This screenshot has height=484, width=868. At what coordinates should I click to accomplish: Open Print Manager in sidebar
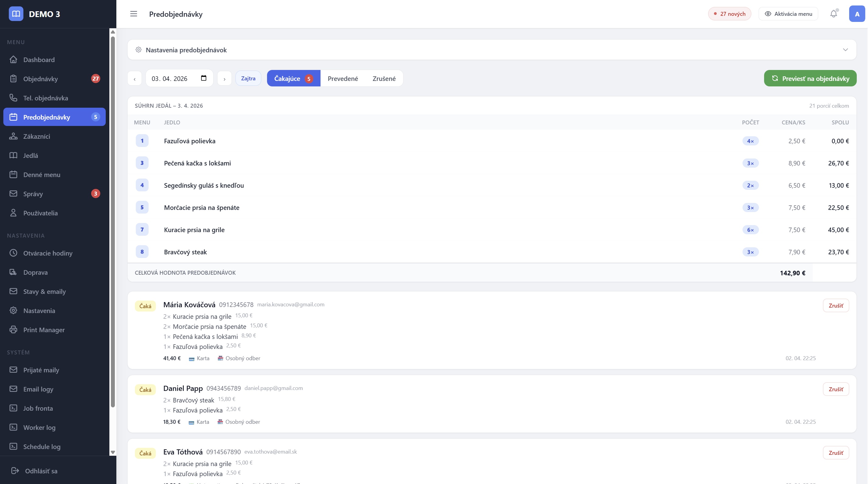pos(44,330)
